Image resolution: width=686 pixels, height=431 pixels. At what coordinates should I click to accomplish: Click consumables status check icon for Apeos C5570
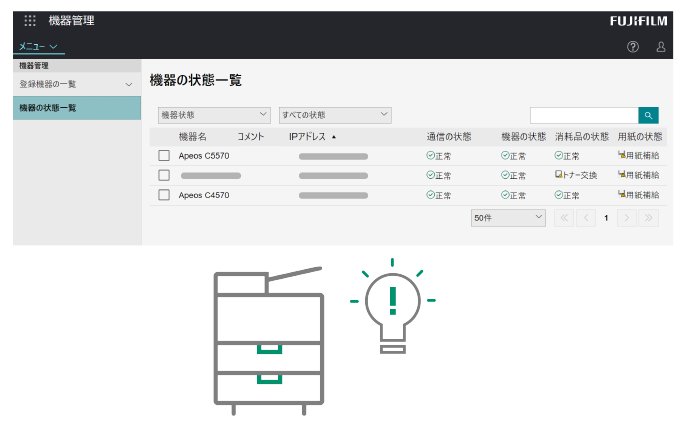tap(559, 155)
